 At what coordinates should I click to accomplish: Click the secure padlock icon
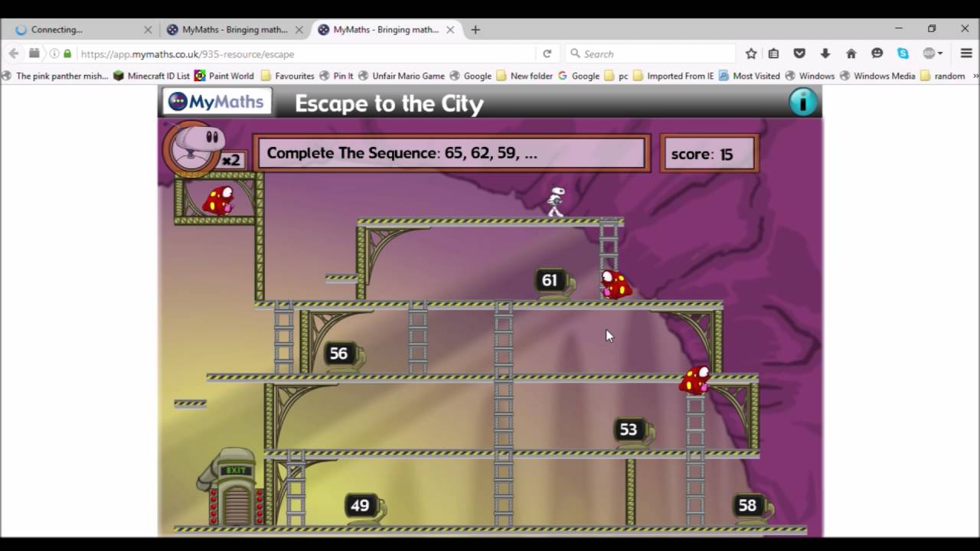click(x=68, y=54)
